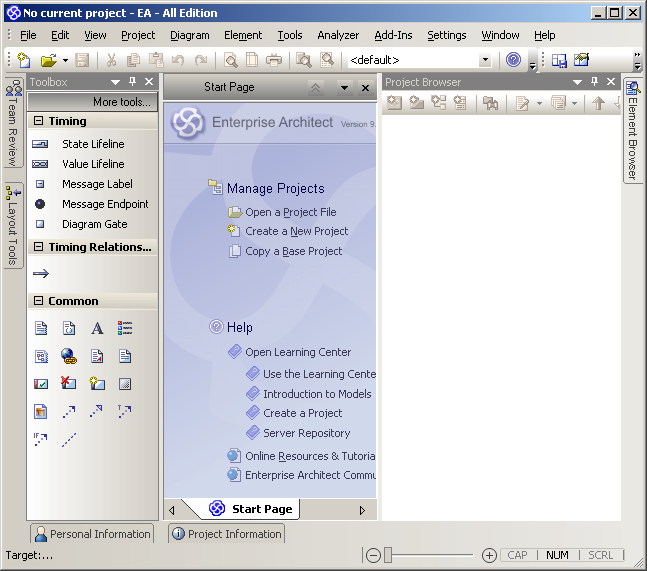Select the Hyperlink globe tool in Common
This screenshot has height=571, width=647.
(68, 356)
